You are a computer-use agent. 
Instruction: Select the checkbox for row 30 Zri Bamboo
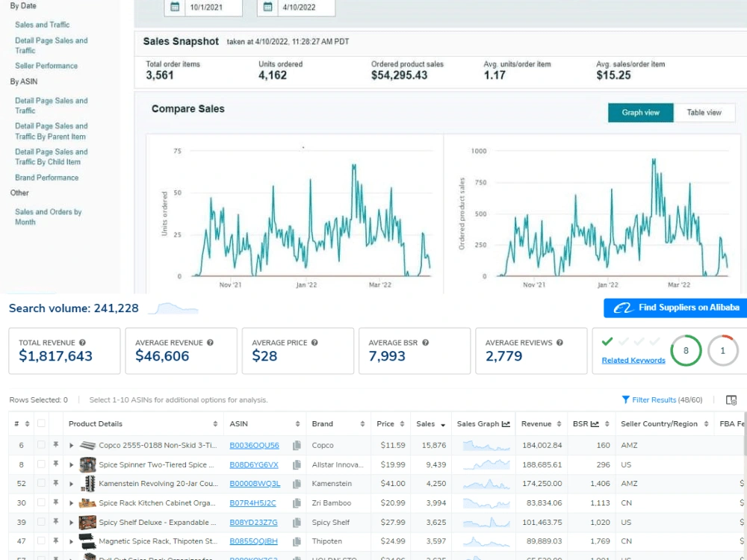coord(41,503)
